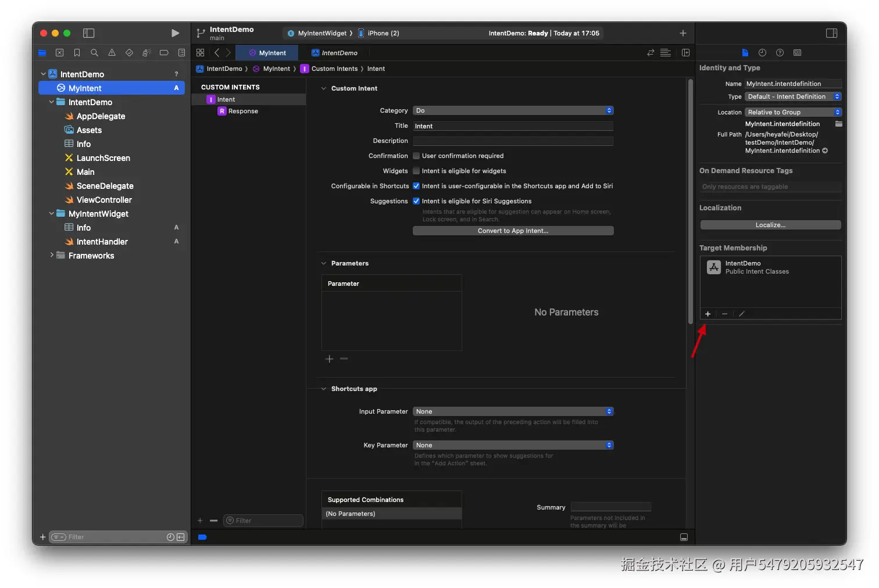Click Custom Intents in the breadcrumb
The width and height of the screenshot is (879, 588).
[x=329, y=69]
